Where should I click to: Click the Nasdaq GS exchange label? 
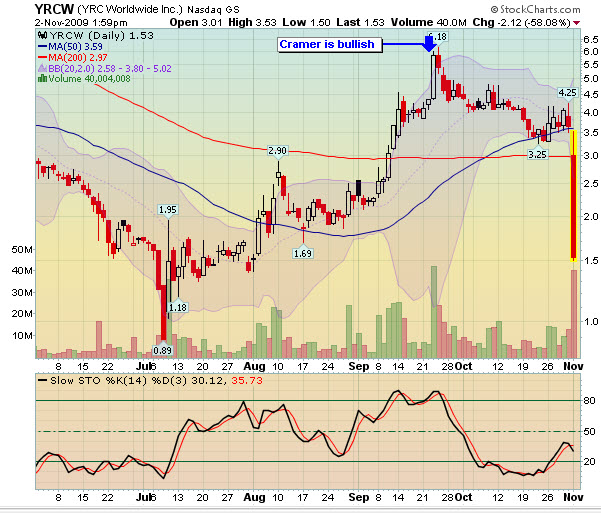point(213,10)
